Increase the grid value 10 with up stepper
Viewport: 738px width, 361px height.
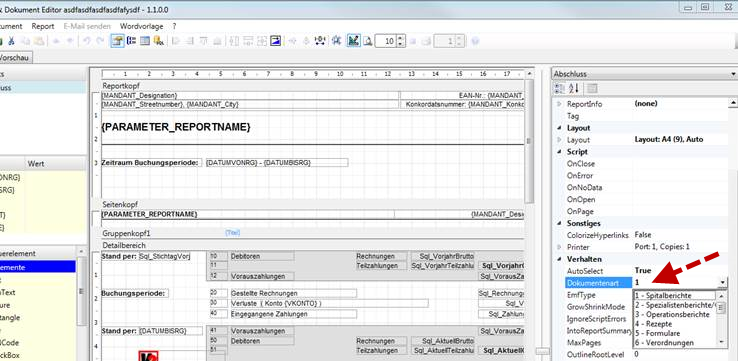[401, 39]
